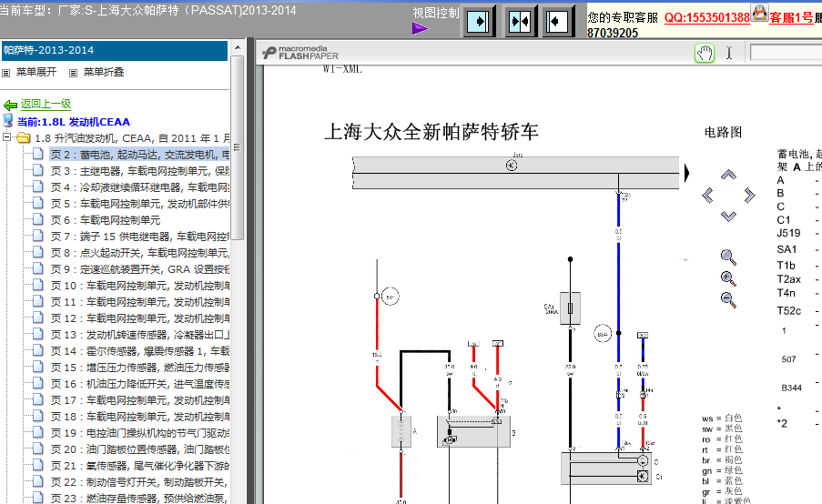Open 页 16 : 机油压力降低开关 page

139,384
